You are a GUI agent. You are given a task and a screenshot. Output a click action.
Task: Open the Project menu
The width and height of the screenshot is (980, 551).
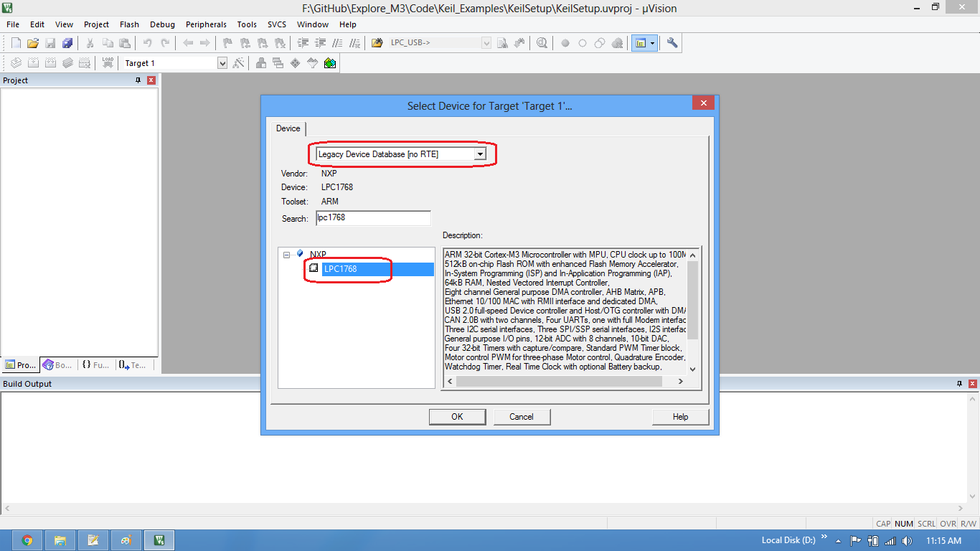pos(97,24)
